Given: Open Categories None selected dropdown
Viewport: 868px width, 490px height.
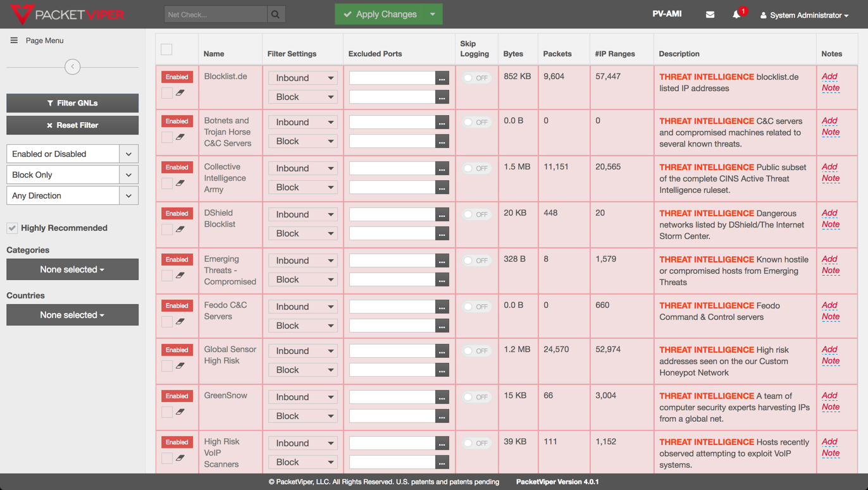Looking at the screenshot, I should tap(72, 269).
